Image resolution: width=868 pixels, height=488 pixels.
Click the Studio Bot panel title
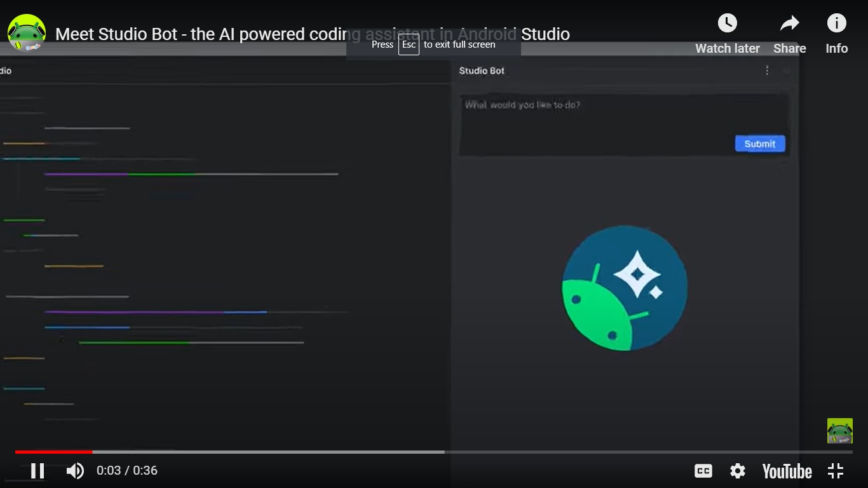tap(482, 71)
